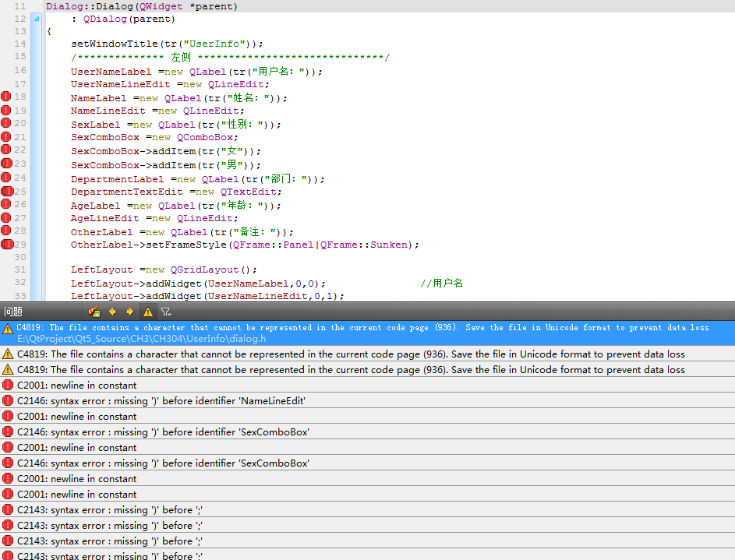Click the error marker on line 18

pos(6,97)
